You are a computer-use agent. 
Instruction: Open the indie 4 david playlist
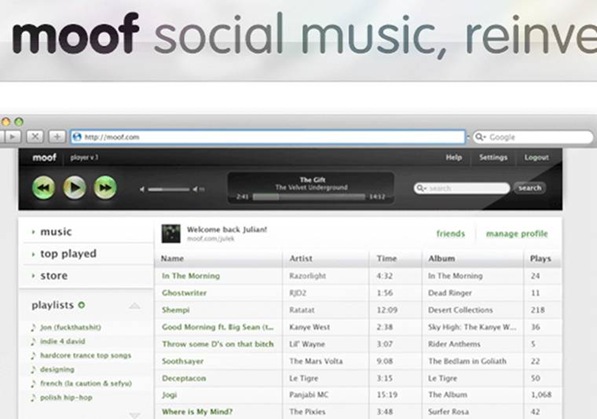(x=62, y=341)
